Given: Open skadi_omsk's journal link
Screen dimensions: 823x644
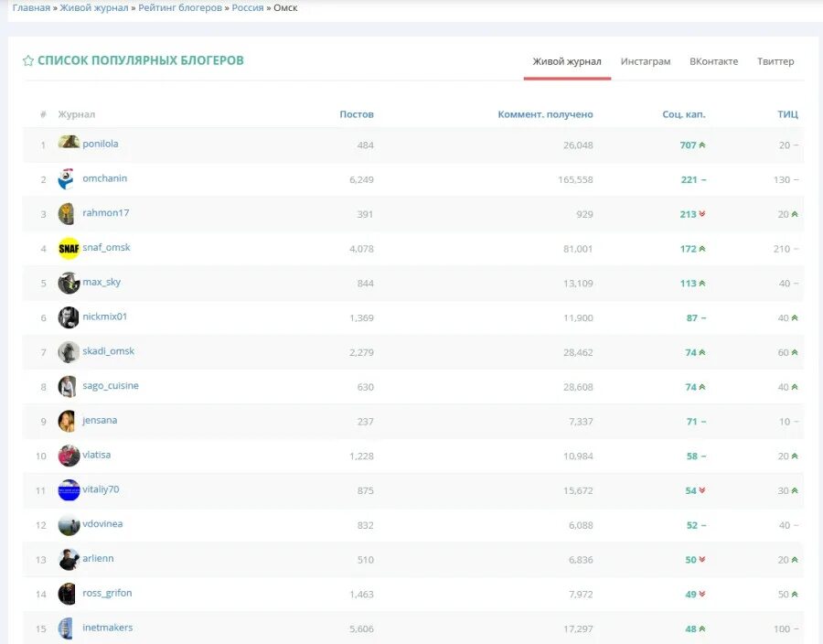Looking at the screenshot, I should pyautogui.click(x=109, y=351).
